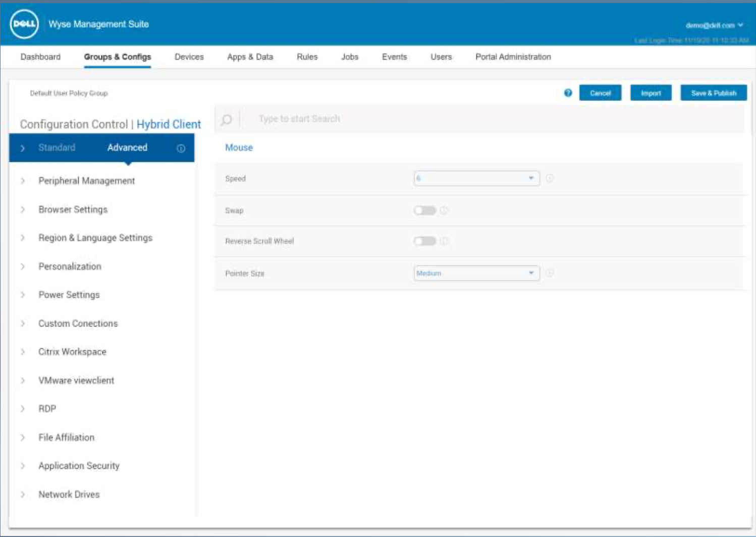Click the chevron left of Standard tab
Viewport: 756px width, 537px height.
pyautogui.click(x=23, y=148)
